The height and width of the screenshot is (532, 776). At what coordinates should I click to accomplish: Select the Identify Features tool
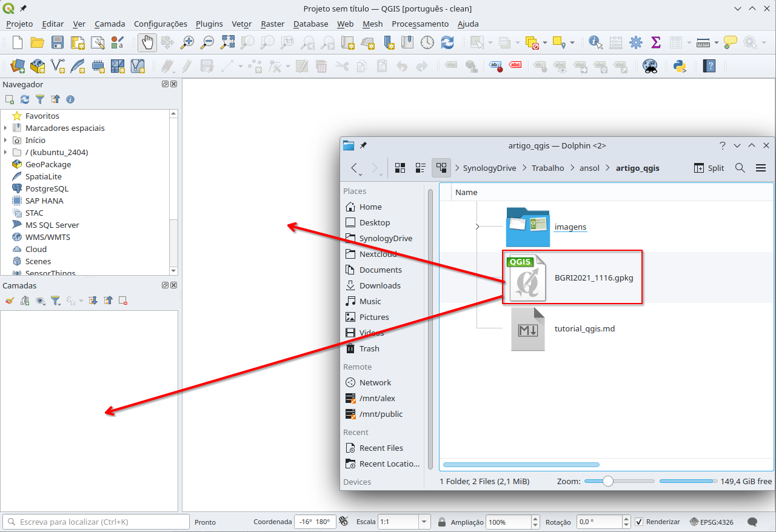(596, 42)
